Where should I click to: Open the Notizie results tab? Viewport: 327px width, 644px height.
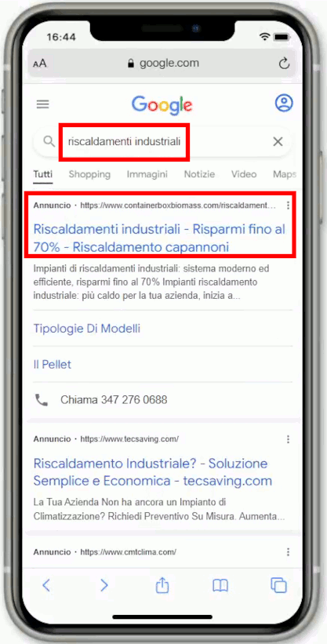click(199, 174)
